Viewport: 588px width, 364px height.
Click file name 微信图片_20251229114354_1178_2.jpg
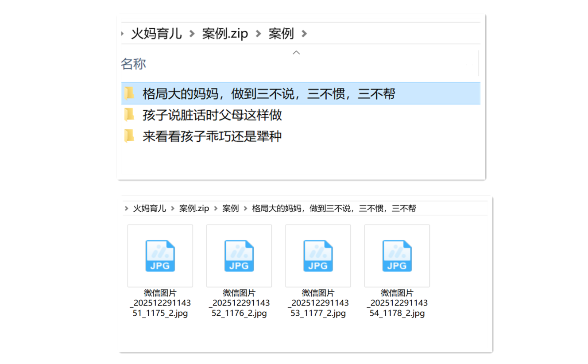pos(397,303)
